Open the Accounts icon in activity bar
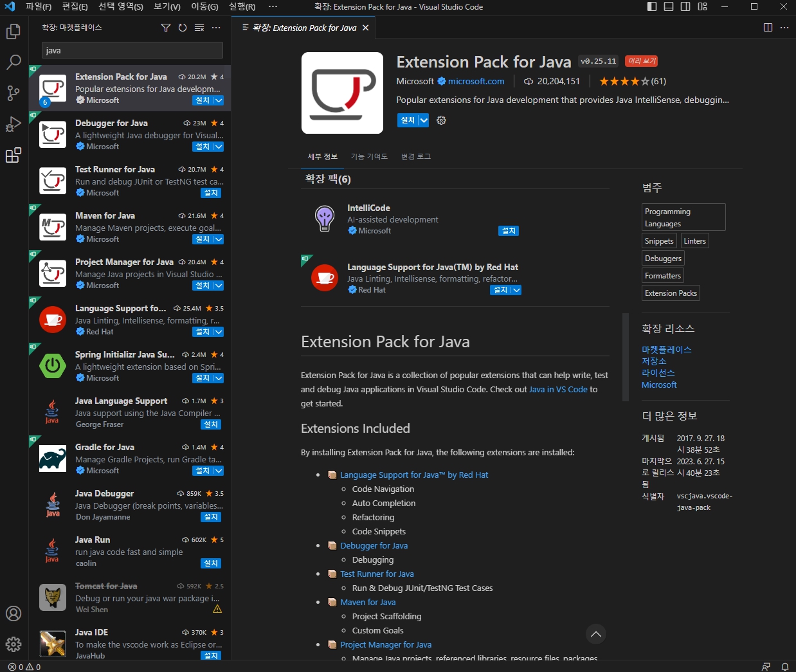This screenshot has height=672, width=796. tap(14, 613)
